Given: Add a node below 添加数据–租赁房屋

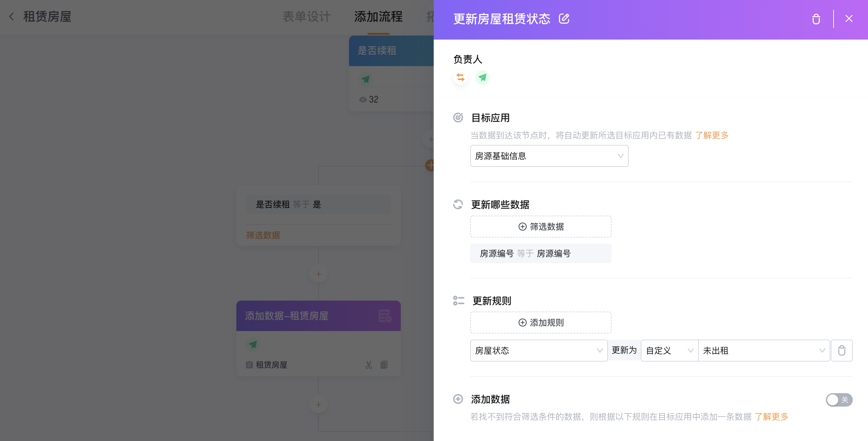Looking at the screenshot, I should click(x=319, y=405).
